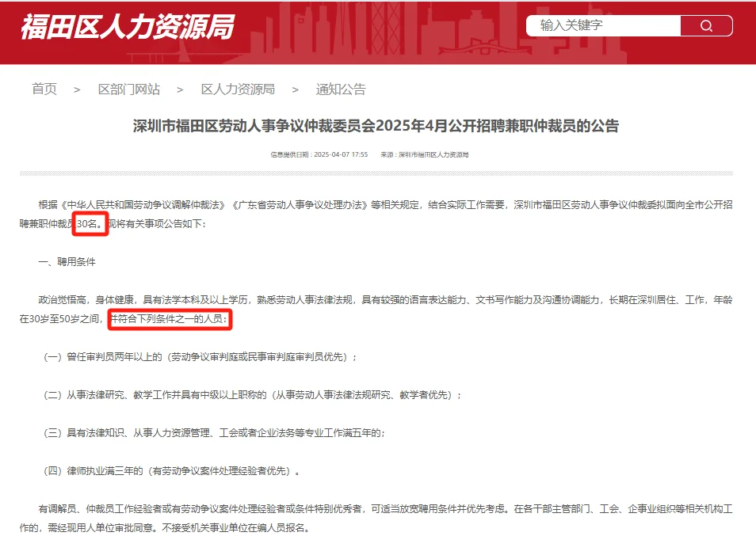Open the 通知公告 section
Image resolution: width=756 pixels, height=559 pixels.
341,89
